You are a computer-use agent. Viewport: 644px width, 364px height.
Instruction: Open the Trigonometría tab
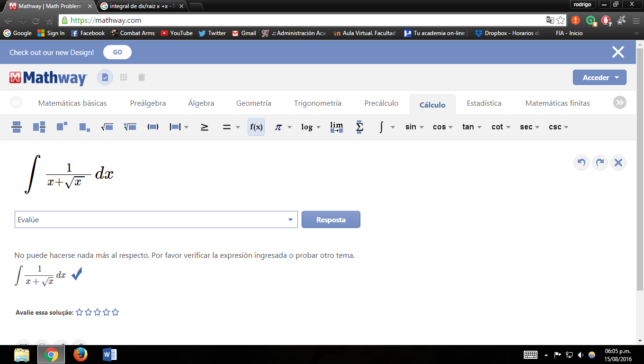tap(317, 103)
